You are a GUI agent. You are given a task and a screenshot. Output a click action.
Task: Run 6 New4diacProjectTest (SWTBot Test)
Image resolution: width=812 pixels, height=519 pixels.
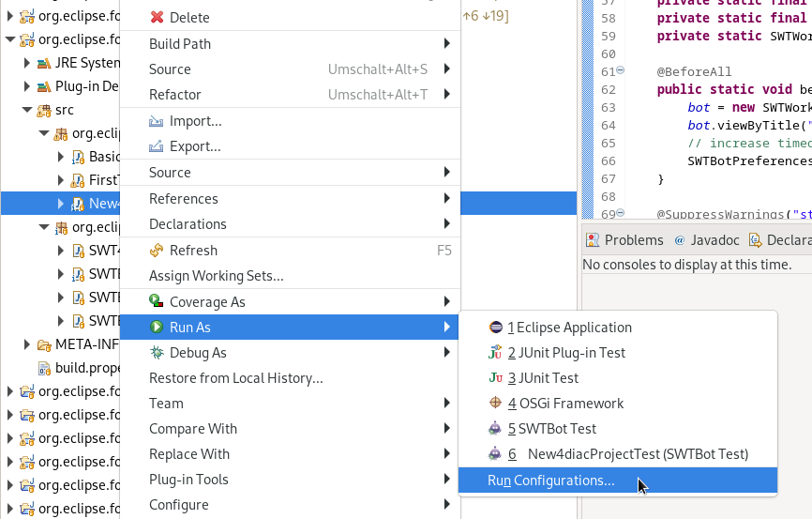coord(618,454)
